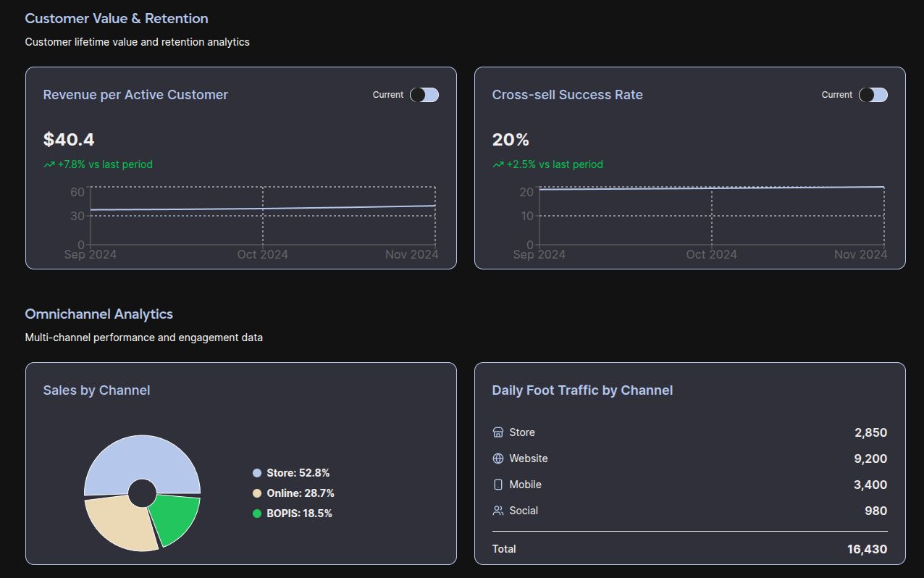Click the Website foot traffic value 9,200
Image resolution: width=924 pixels, height=578 pixels.
click(870, 458)
